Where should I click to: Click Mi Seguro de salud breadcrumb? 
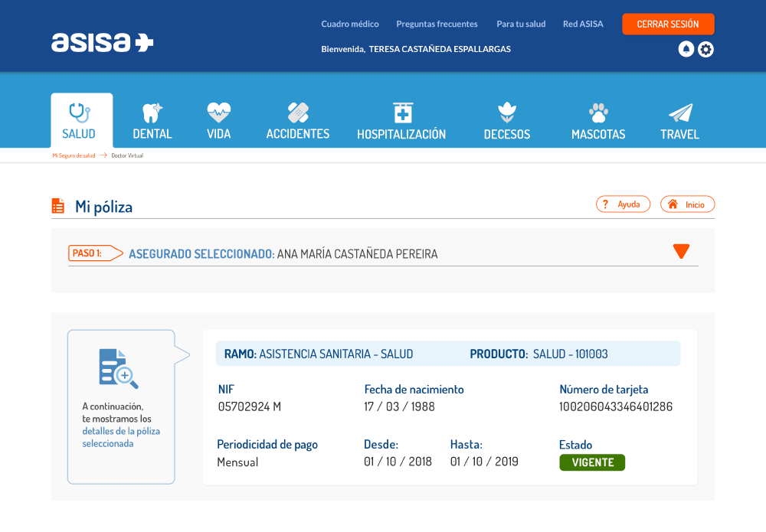[74, 155]
